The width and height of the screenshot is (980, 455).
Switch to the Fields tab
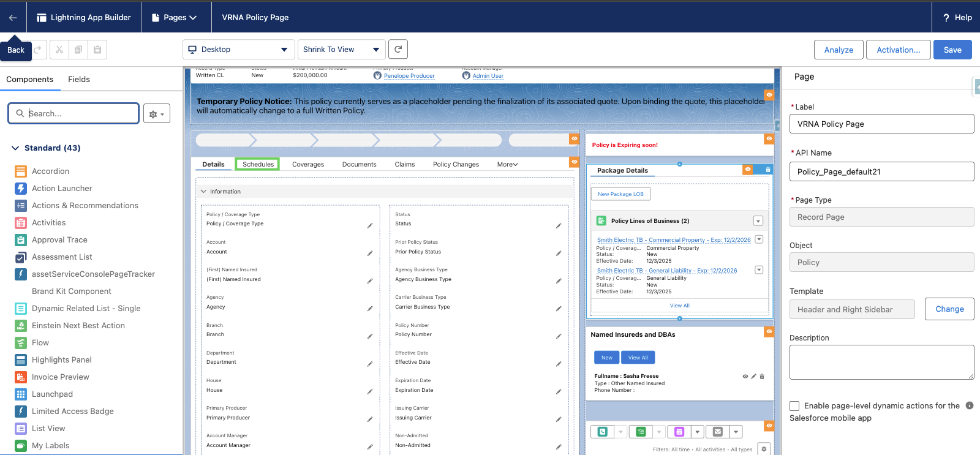coord(79,80)
